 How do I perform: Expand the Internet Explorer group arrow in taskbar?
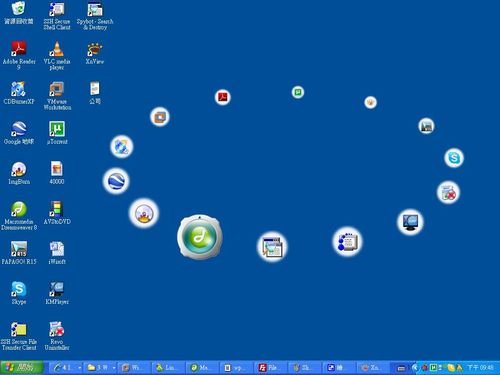click(x=80, y=368)
